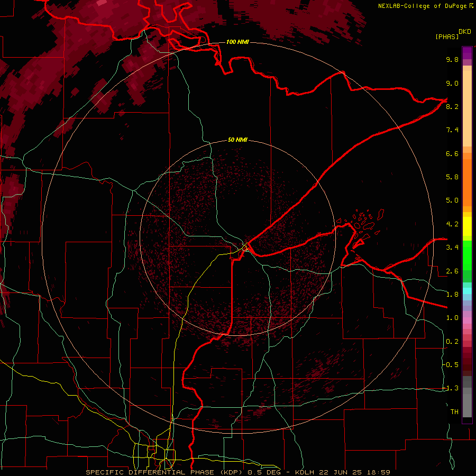Click the -1.3 scale value
Image resolution: width=476 pixels, height=476 pixels.
[451, 388]
